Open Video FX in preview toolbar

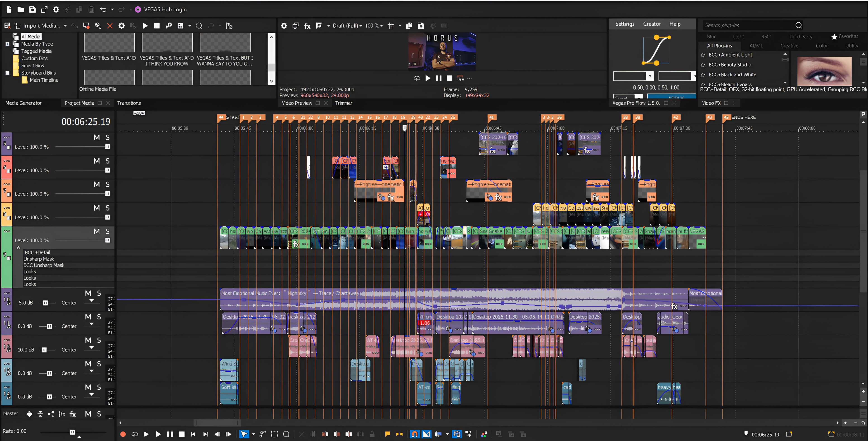[307, 26]
